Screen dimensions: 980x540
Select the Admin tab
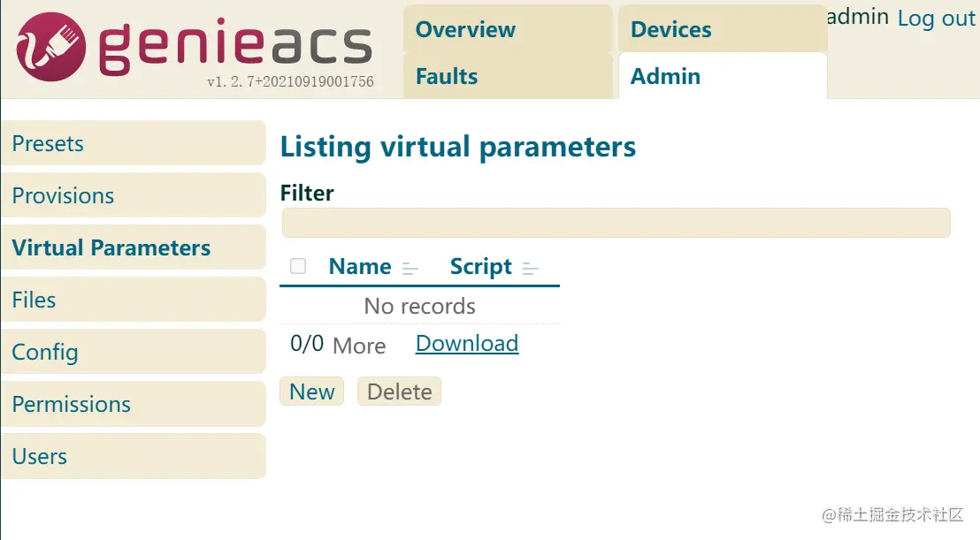click(723, 75)
